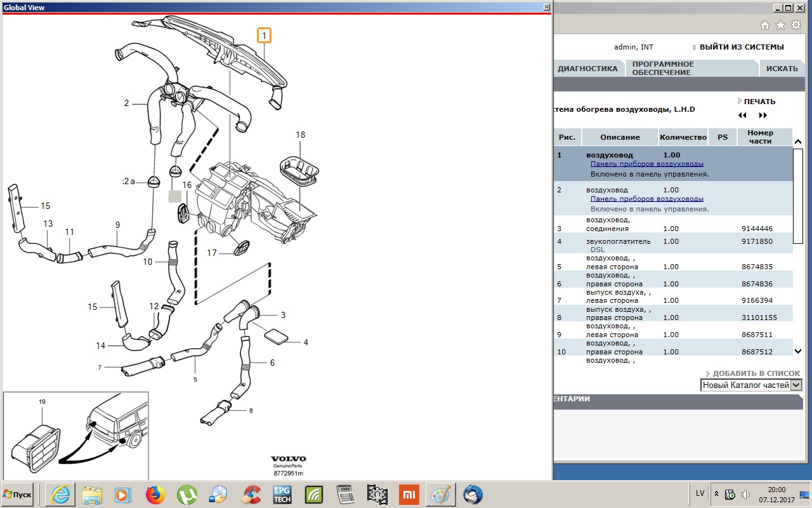Open the ИСКАТЬ tab
The width and height of the screenshot is (812, 508).
782,69
